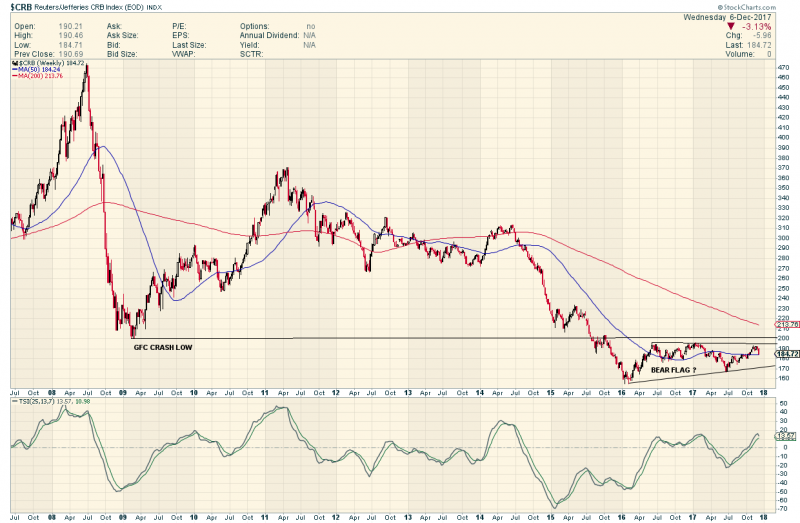Click the green 10.98 TSI signal value
This screenshot has height=523, width=800.
click(83, 402)
